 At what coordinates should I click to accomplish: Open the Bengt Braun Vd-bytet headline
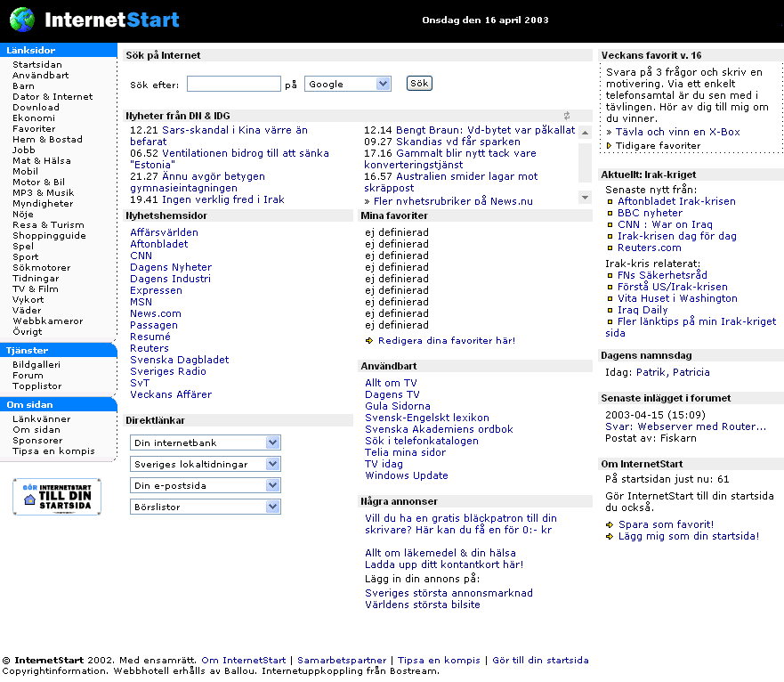click(x=486, y=130)
